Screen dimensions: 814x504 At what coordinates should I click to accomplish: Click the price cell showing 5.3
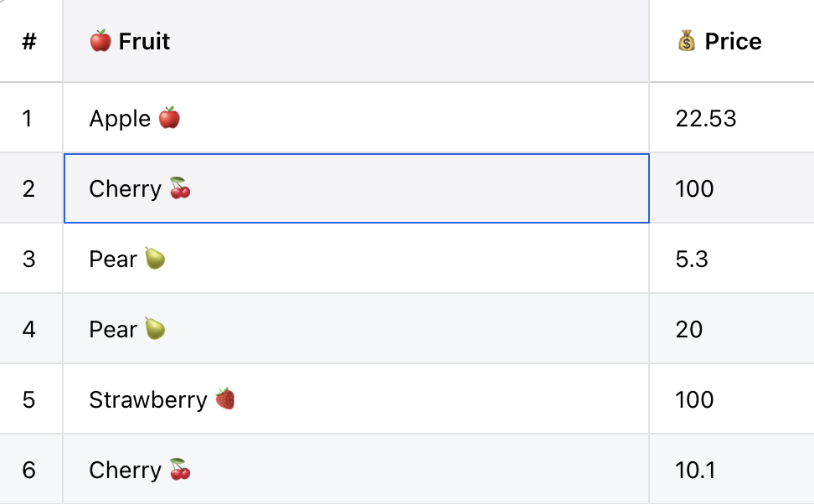tap(692, 259)
